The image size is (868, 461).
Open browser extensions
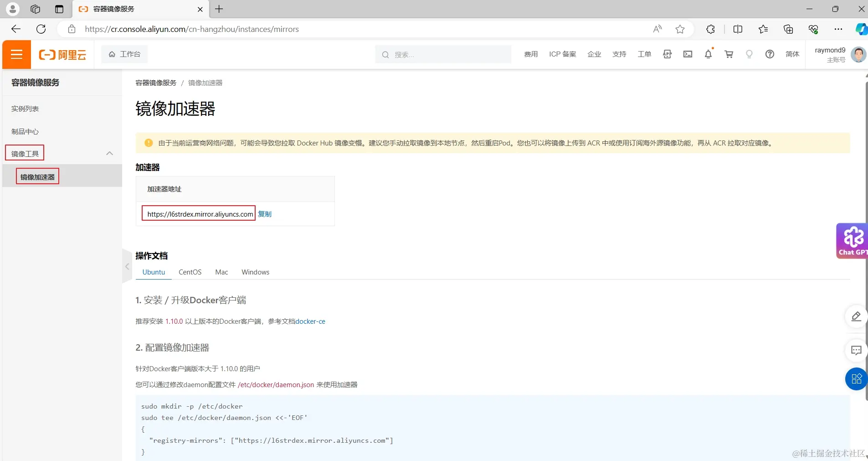coord(711,29)
